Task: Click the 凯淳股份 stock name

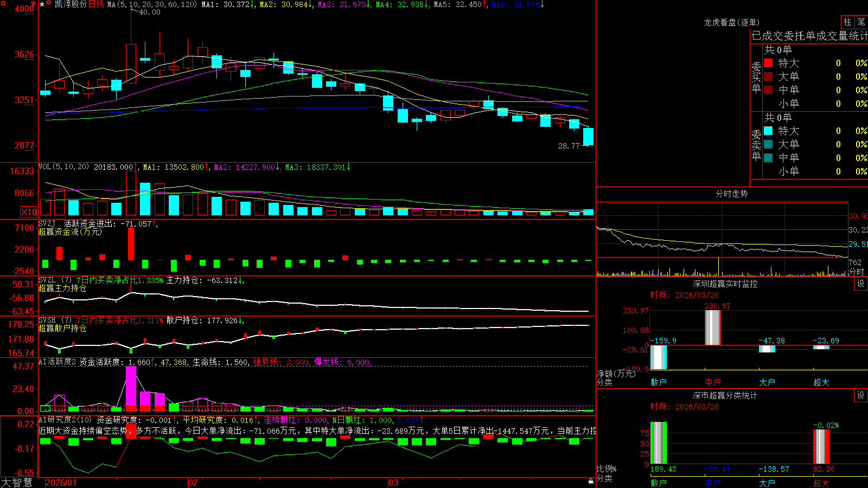Action: tap(71, 4)
